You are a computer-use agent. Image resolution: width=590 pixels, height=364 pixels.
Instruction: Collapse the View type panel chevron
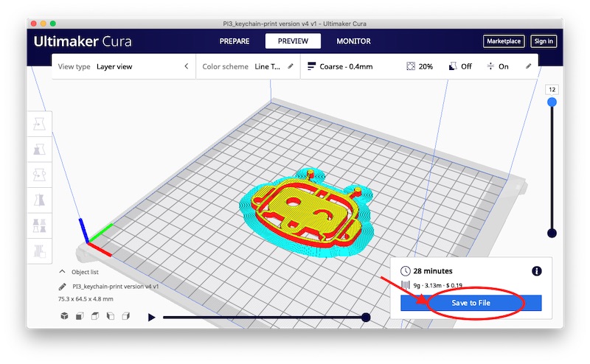tap(187, 66)
